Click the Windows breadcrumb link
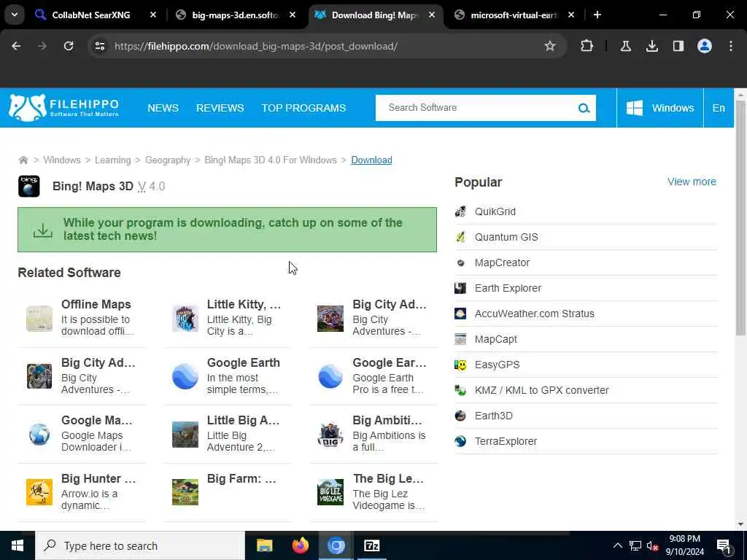 point(62,160)
